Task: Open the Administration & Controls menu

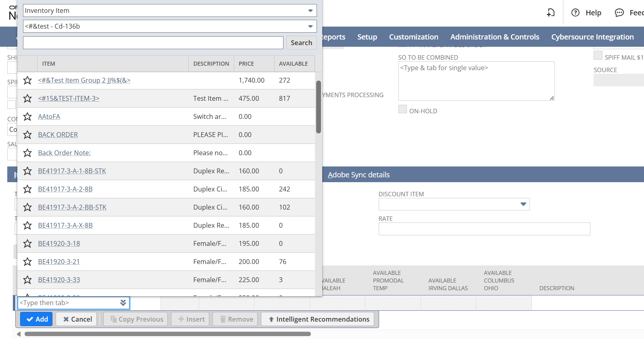Action: coord(494,37)
